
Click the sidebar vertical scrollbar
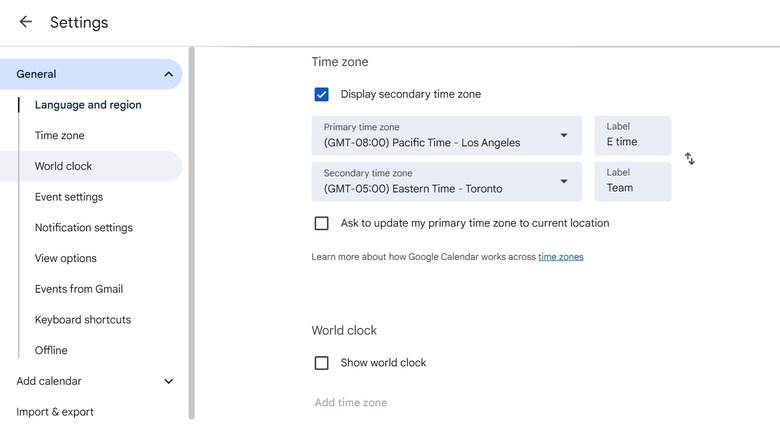[x=191, y=230]
